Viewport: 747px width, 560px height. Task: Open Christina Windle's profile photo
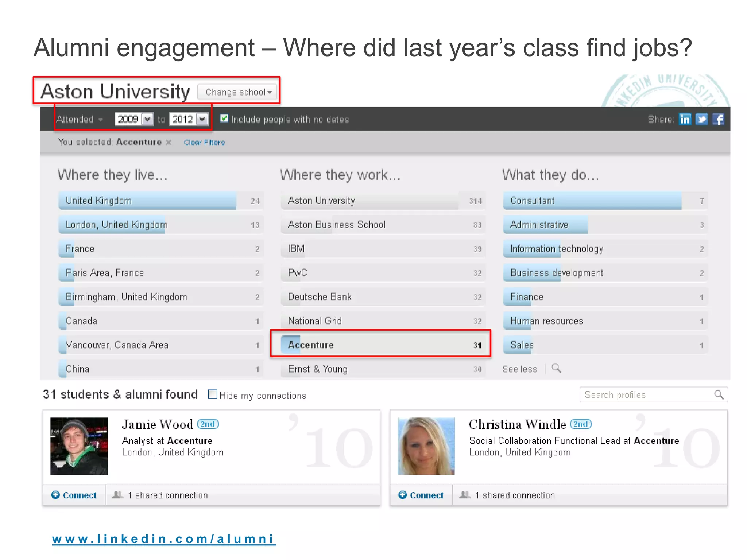[x=426, y=446]
